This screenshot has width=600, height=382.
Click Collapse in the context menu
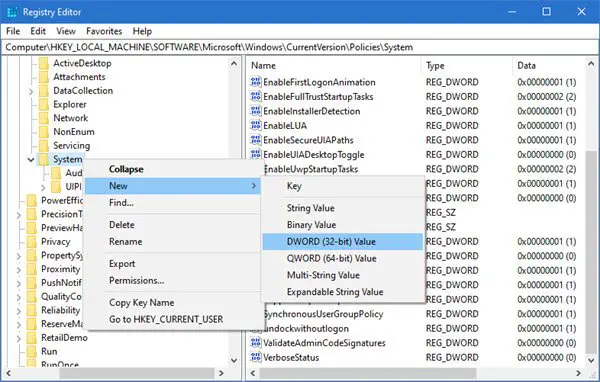pyautogui.click(x=172, y=169)
